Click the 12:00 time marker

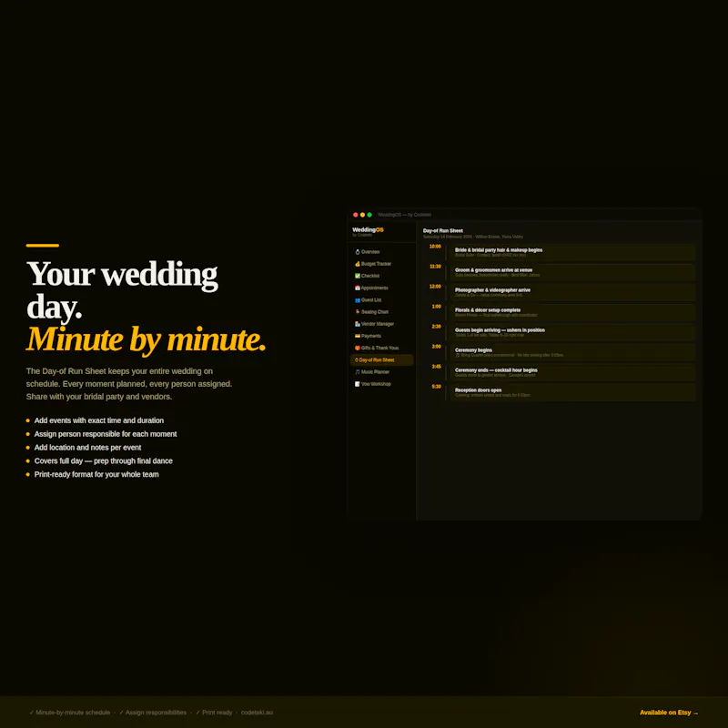(x=435, y=287)
